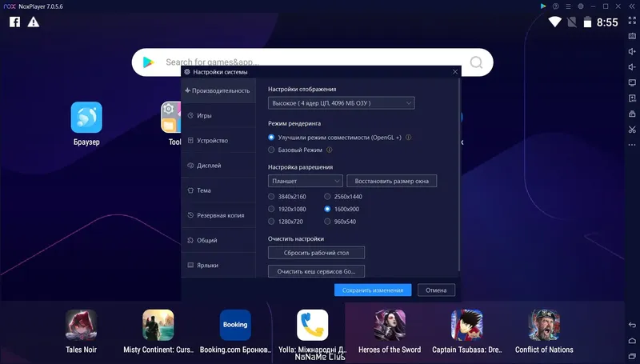640x364 pixels.
Task: Open the performance preset Высокое dropdown
Action: [342, 103]
